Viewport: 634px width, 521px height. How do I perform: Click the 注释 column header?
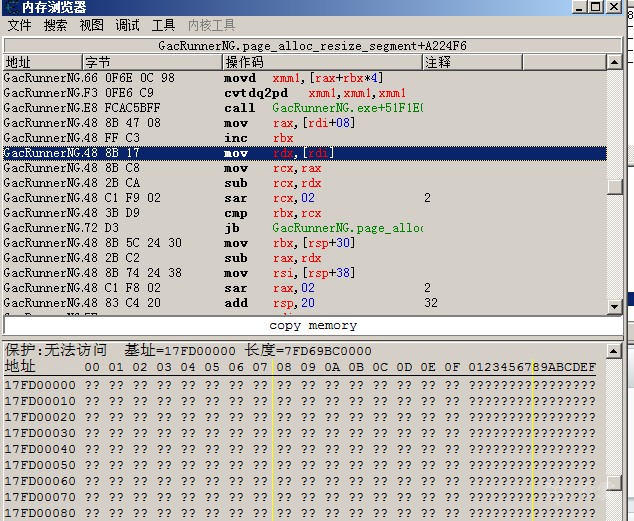coord(472,62)
